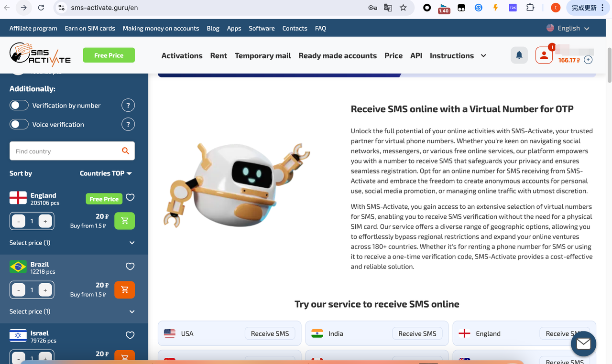Click the England flag in sidebar
This screenshot has width=612, height=364.
coord(18,198)
